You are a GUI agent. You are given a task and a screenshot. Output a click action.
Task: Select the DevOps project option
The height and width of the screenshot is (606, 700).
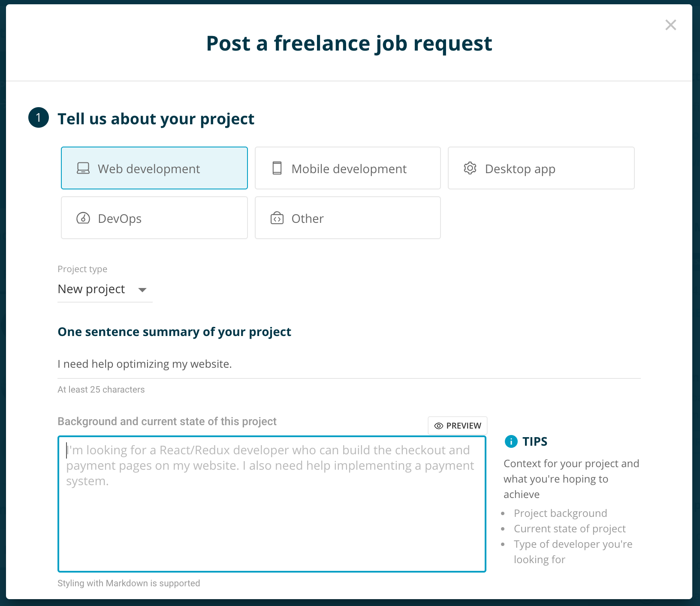coord(154,218)
